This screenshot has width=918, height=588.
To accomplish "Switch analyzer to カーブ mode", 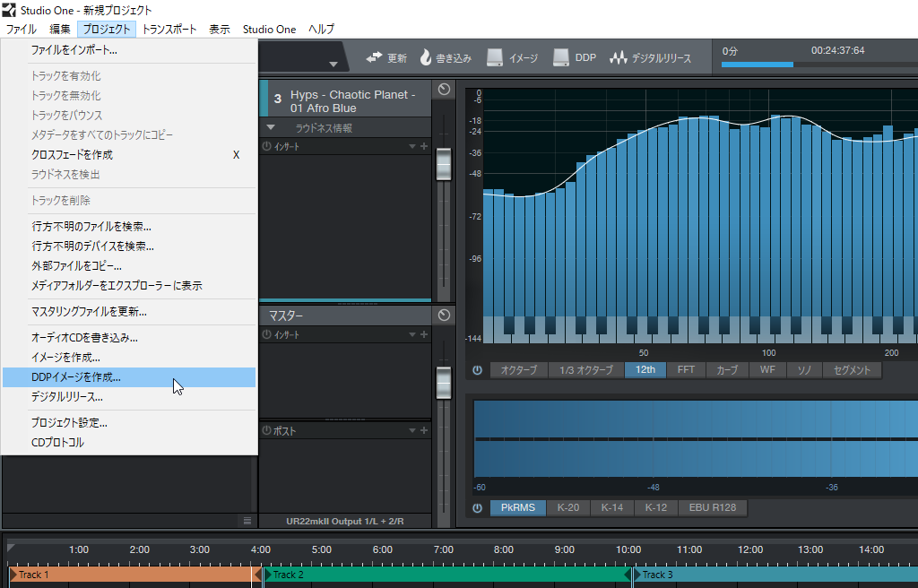I will tap(727, 370).
